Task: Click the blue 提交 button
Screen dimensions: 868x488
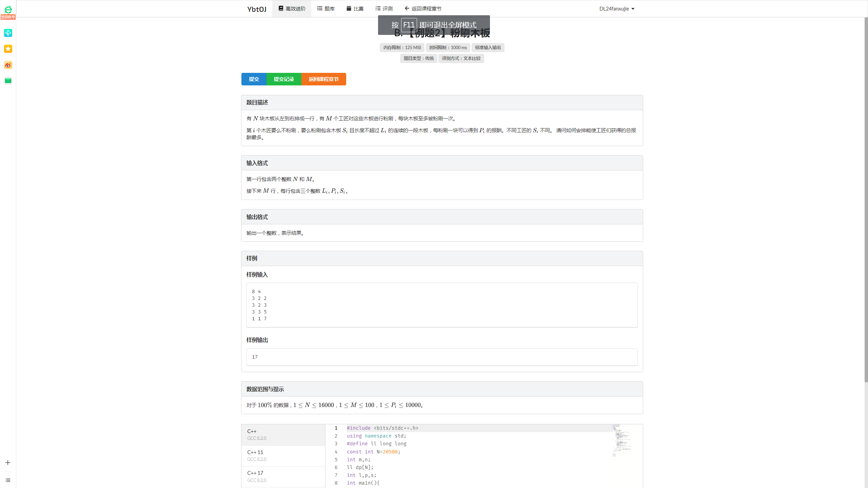Action: [x=254, y=79]
